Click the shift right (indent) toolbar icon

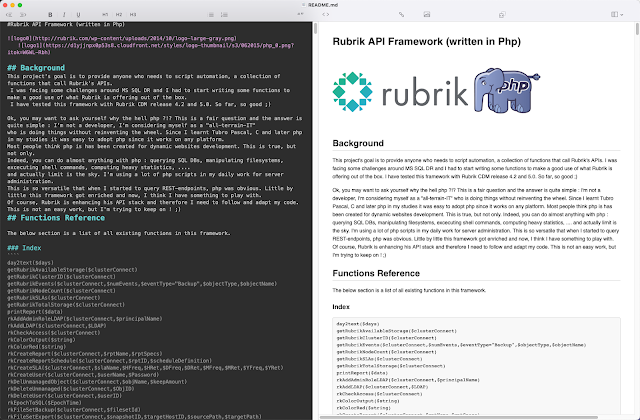click(23, 15)
